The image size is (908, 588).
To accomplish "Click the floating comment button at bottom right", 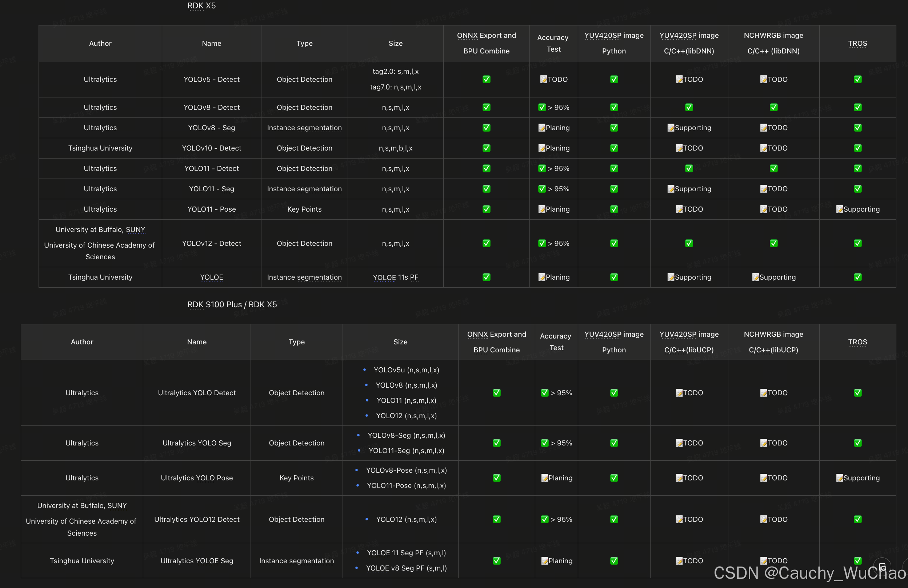I will pyautogui.click(x=882, y=567).
